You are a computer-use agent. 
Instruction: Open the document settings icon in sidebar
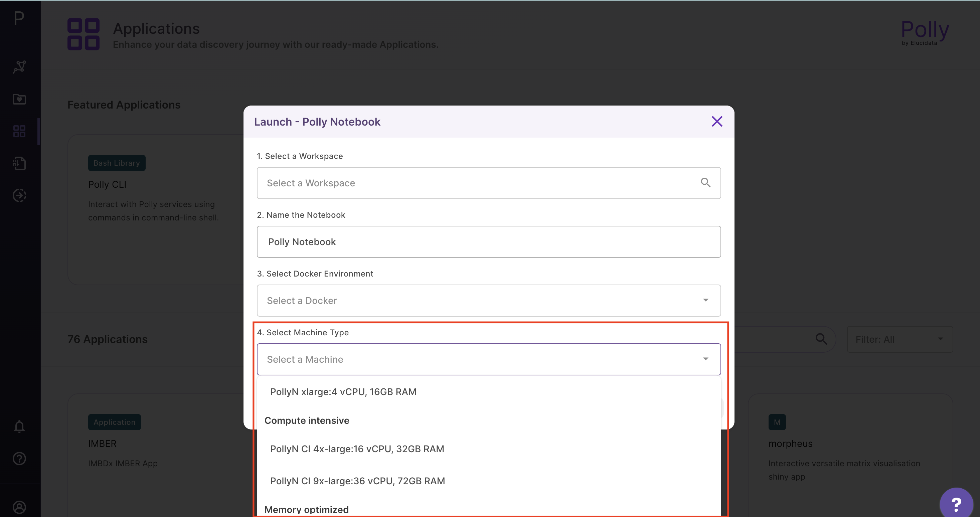[19, 163]
